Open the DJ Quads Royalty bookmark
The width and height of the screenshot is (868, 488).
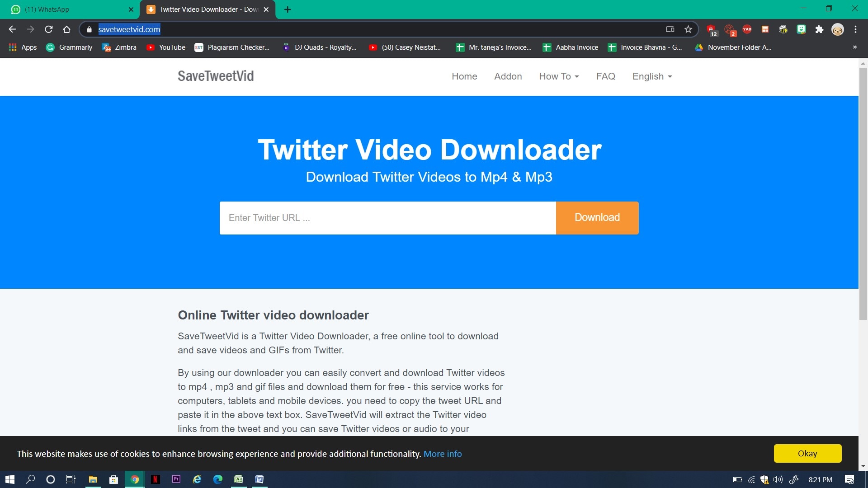click(319, 47)
